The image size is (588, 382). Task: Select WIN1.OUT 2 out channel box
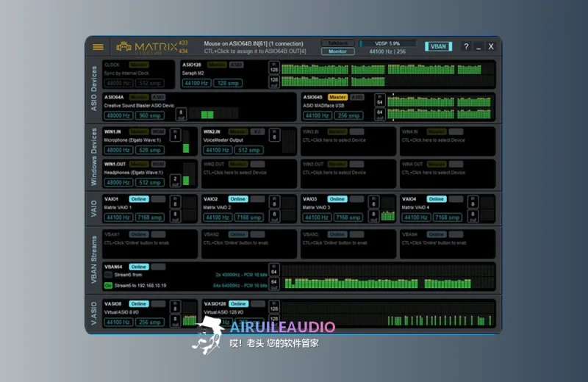pyautogui.click(x=175, y=181)
